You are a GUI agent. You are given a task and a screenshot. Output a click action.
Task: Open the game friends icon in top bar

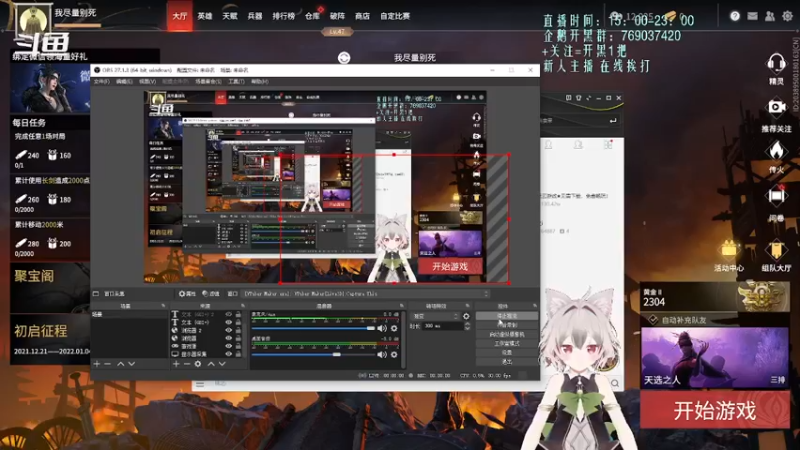pyautogui.click(x=769, y=16)
